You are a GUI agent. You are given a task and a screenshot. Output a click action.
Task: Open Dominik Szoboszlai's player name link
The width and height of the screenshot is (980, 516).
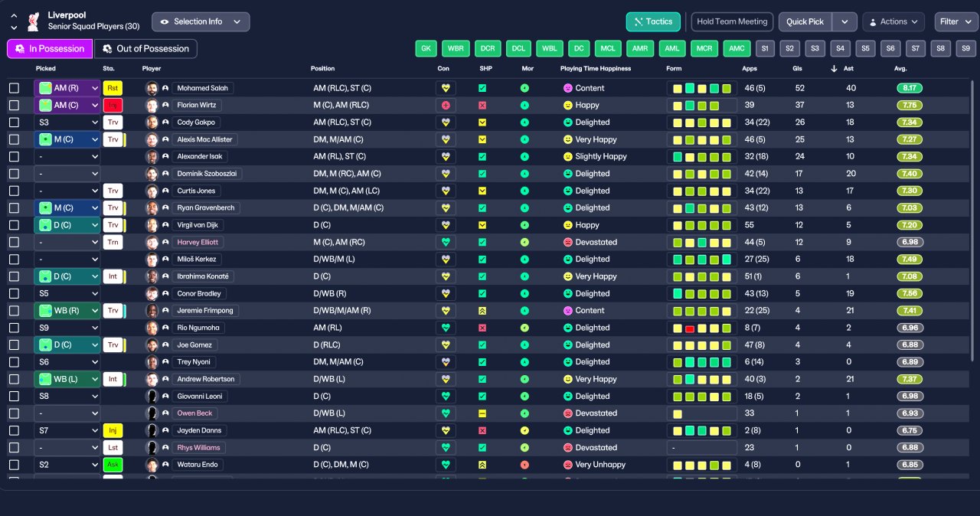pyautogui.click(x=207, y=174)
